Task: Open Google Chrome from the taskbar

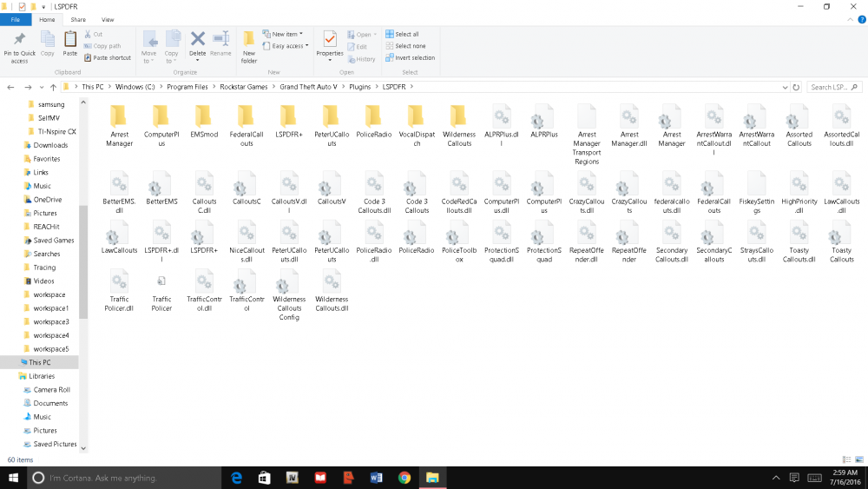Action: coord(404,478)
